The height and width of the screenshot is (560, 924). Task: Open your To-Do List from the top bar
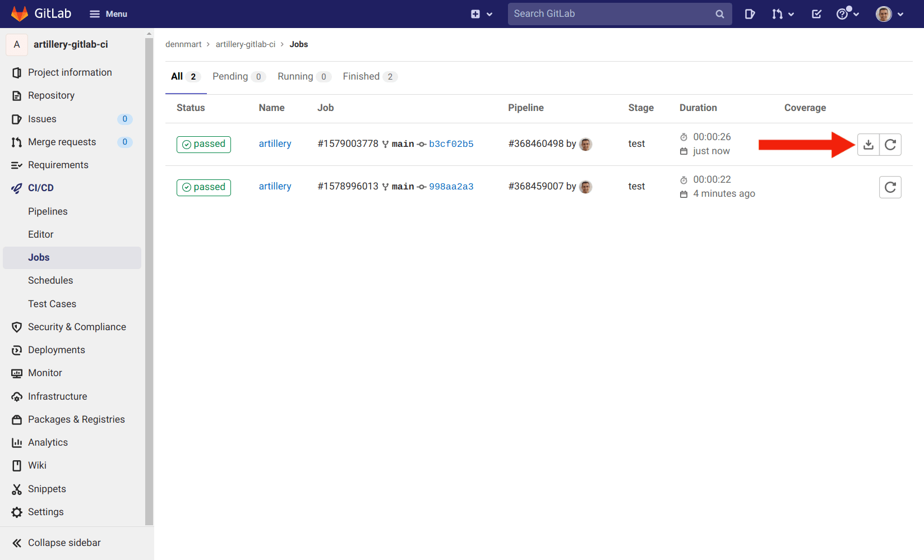coord(816,13)
